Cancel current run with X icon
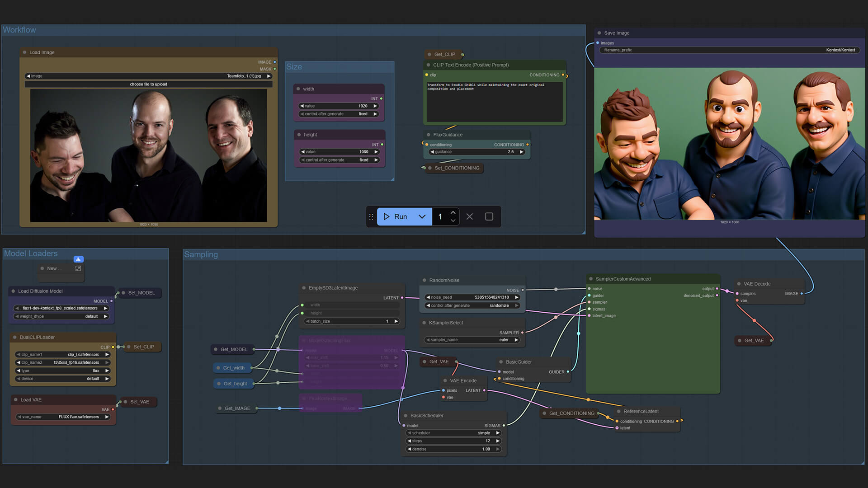Viewport: 868px width, 488px height. point(469,216)
